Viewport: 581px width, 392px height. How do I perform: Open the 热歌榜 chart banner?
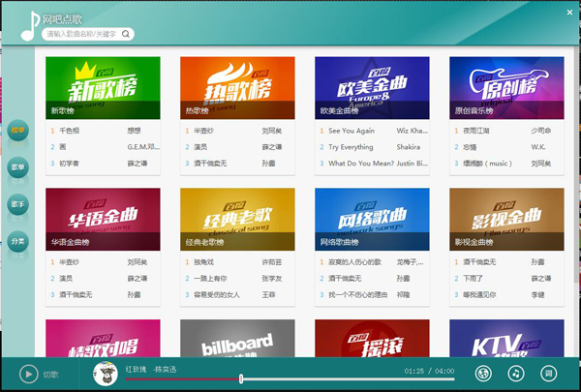[x=237, y=88]
